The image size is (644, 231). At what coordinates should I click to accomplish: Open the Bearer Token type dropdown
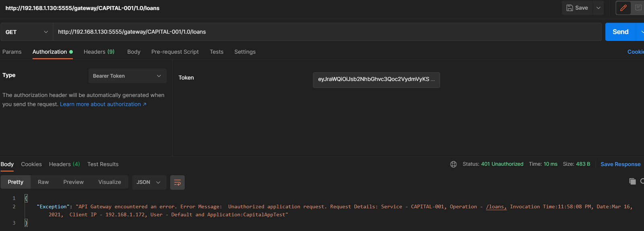tap(127, 76)
